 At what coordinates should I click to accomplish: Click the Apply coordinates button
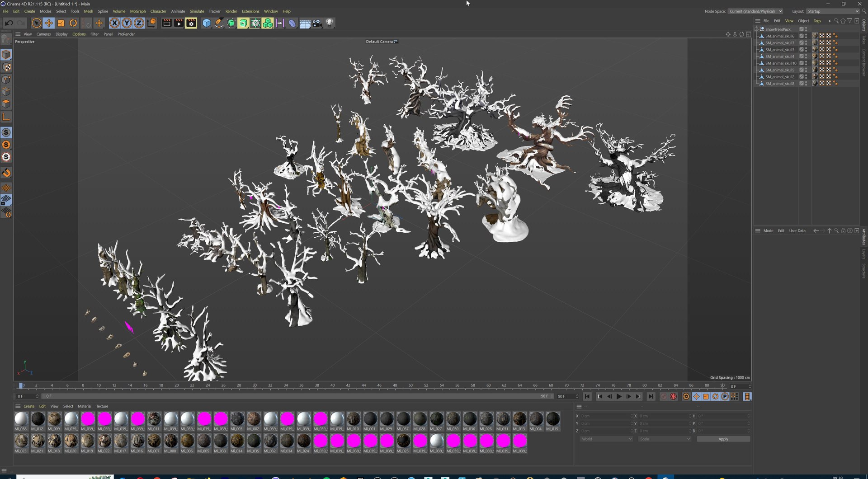pos(723,439)
